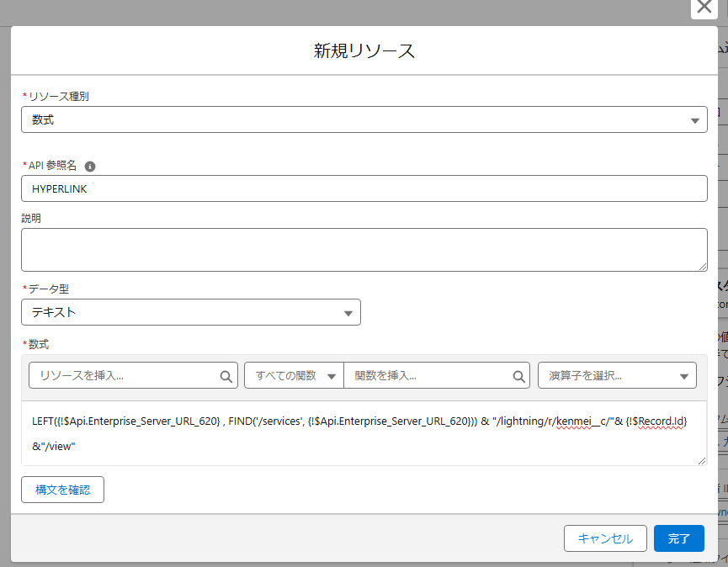
Task: Click the 新規リソース dialog title
Action: 364,50
